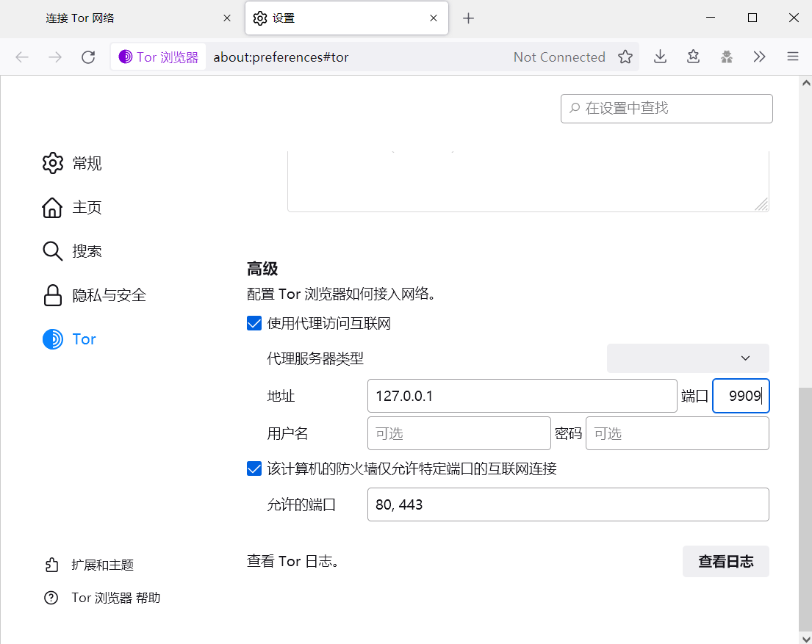This screenshot has height=644, width=812.
Task: Toggle firewall 仅允许特定端口 checkbox
Action: (x=254, y=469)
